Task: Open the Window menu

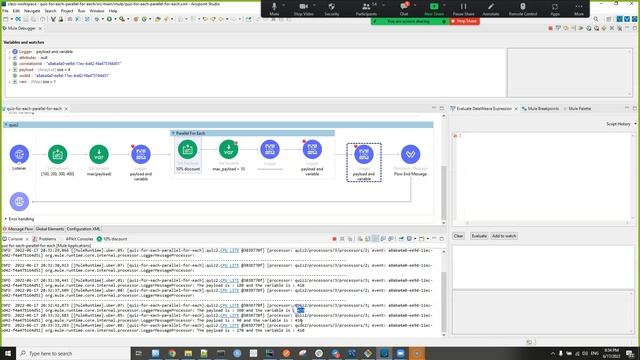Action: point(97,11)
